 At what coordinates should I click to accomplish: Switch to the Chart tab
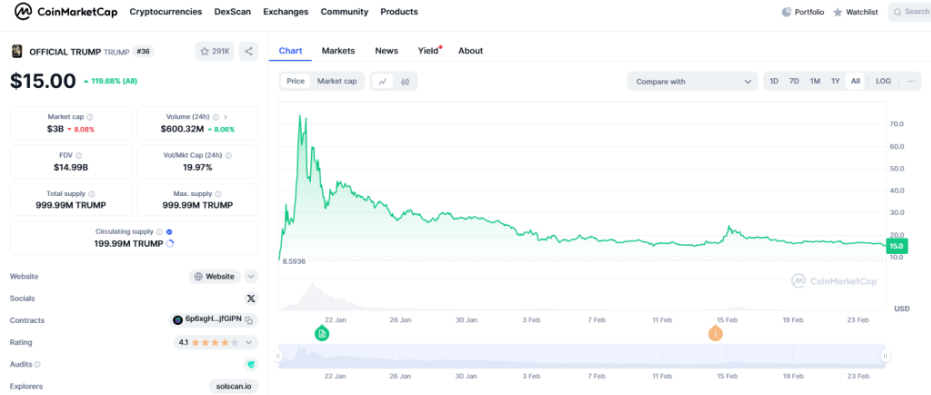click(290, 50)
